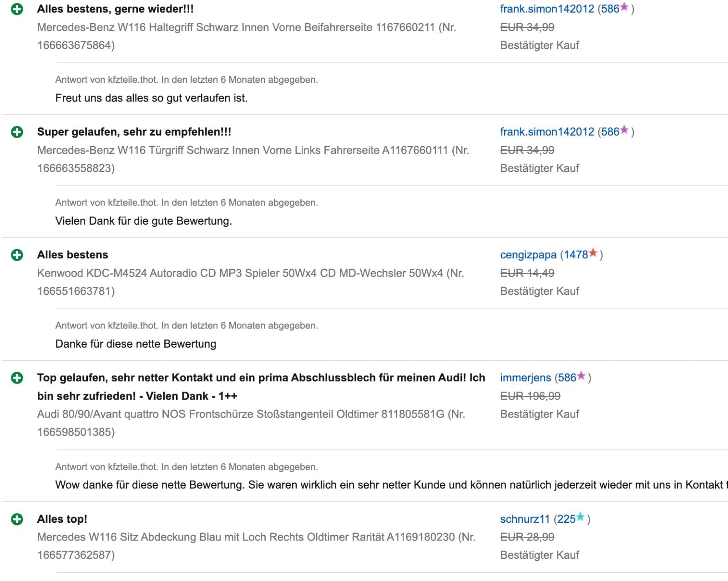This screenshot has height=581, width=728.
Task: Click the "225" score next to schnurz11
Action: tap(566, 518)
